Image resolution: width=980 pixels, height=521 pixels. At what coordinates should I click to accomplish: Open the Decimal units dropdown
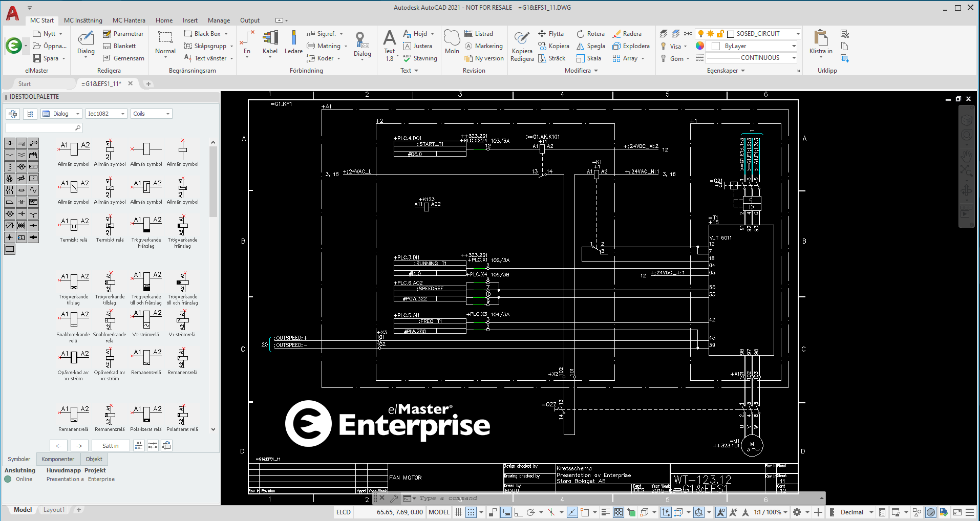tap(857, 512)
